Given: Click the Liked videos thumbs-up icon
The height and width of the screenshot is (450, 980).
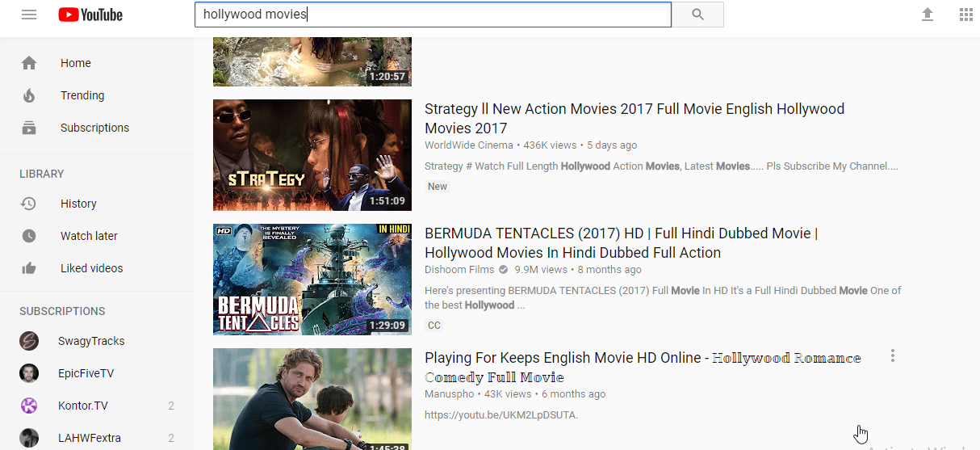Looking at the screenshot, I should tap(29, 268).
